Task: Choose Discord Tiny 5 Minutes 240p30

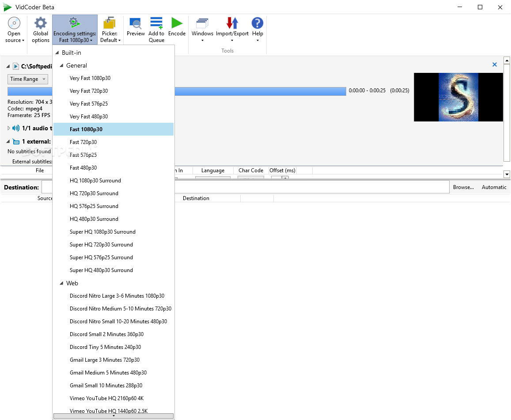Action: [114, 347]
